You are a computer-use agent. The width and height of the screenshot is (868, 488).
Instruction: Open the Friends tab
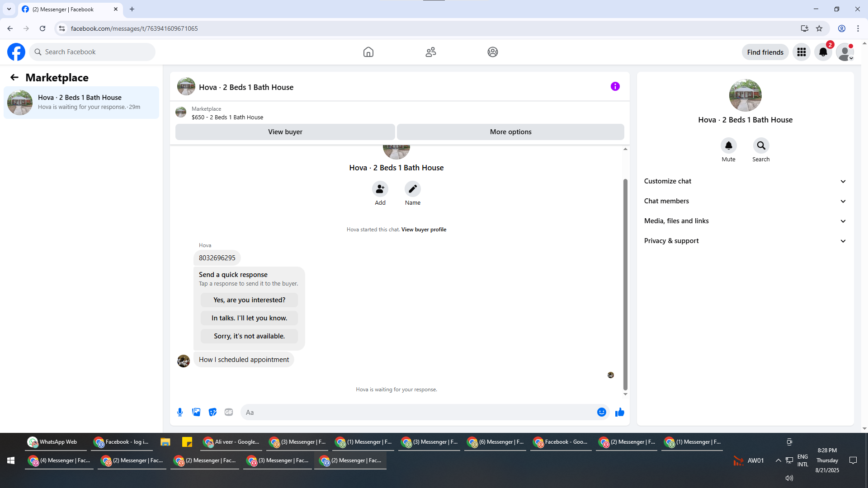click(430, 52)
